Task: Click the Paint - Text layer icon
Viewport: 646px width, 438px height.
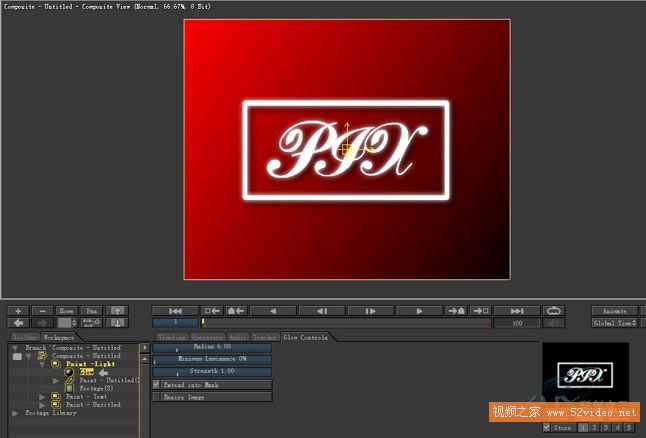Action: pyautogui.click(x=56, y=397)
